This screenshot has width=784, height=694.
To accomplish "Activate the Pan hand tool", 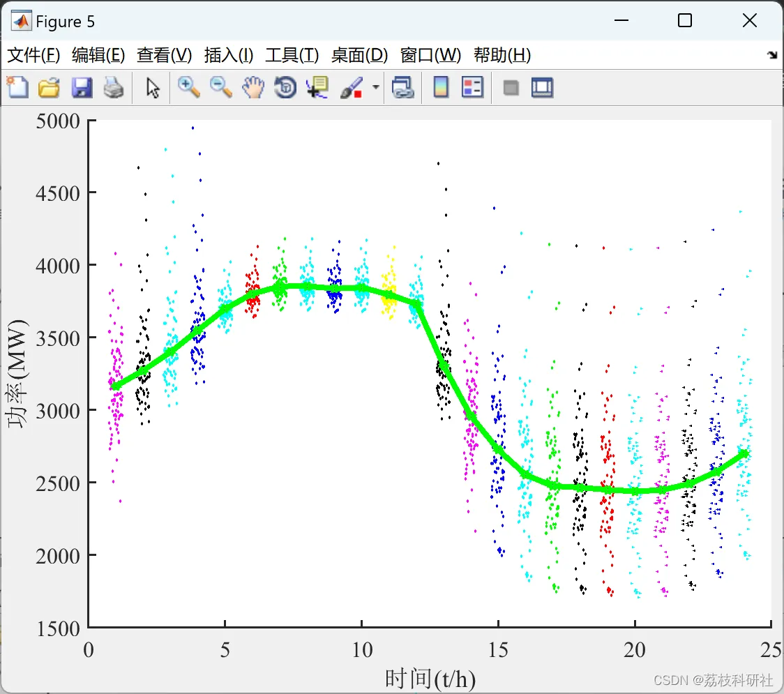I will point(253,88).
